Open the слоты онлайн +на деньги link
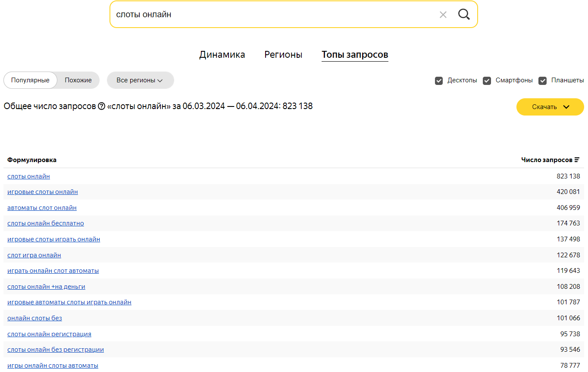Image resolution: width=588 pixels, height=372 pixels. 46,287
